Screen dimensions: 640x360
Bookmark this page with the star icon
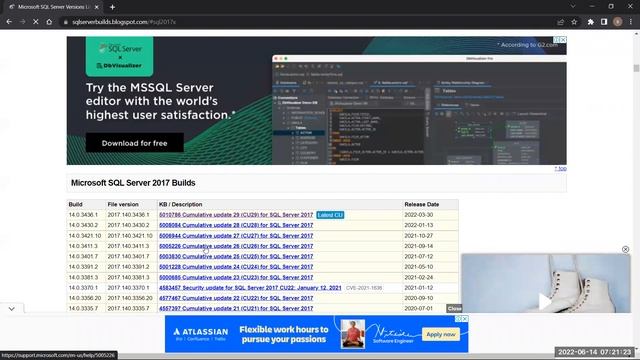[574, 22]
